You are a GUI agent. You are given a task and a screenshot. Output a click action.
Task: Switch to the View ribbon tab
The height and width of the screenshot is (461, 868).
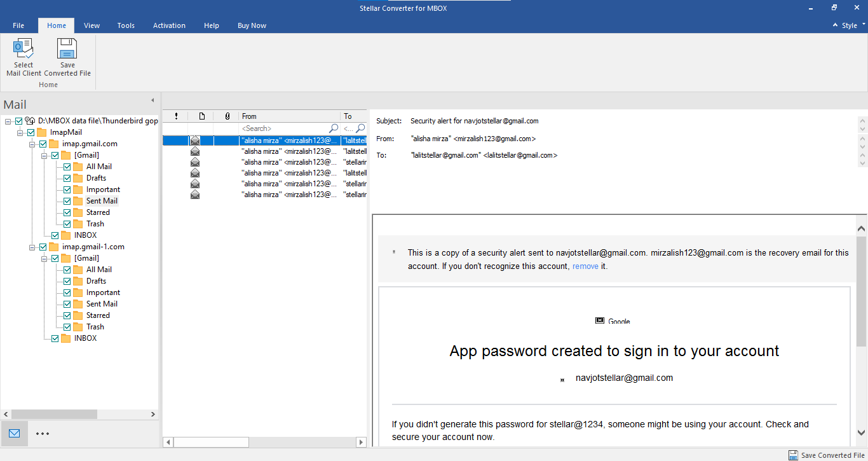pos(92,25)
